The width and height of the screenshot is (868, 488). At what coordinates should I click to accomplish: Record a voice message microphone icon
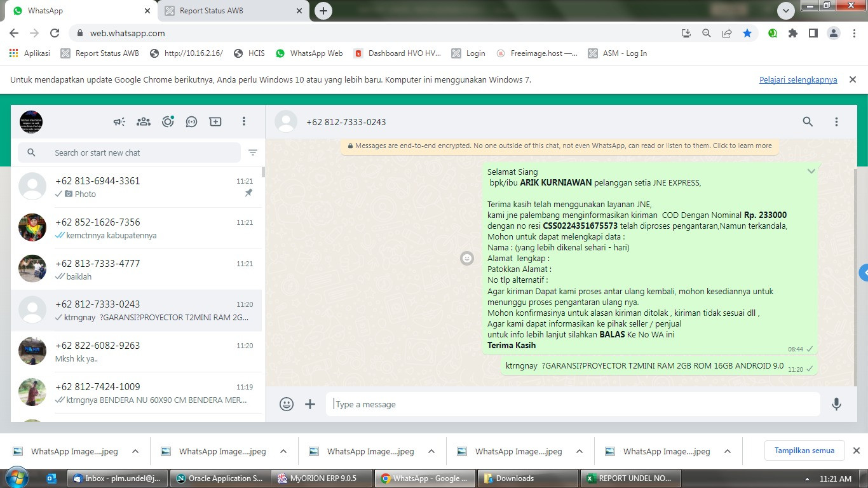point(837,404)
